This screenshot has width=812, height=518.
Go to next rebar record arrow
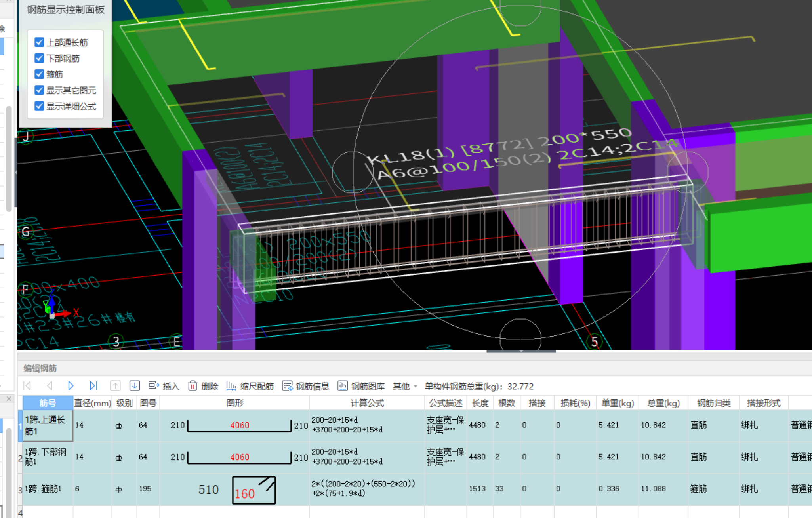click(71, 386)
